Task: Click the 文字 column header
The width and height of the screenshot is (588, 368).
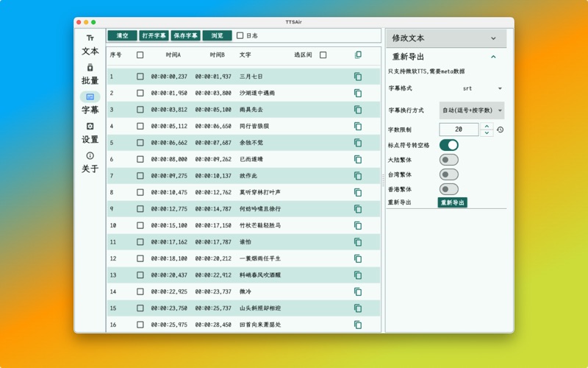Action: click(x=245, y=54)
